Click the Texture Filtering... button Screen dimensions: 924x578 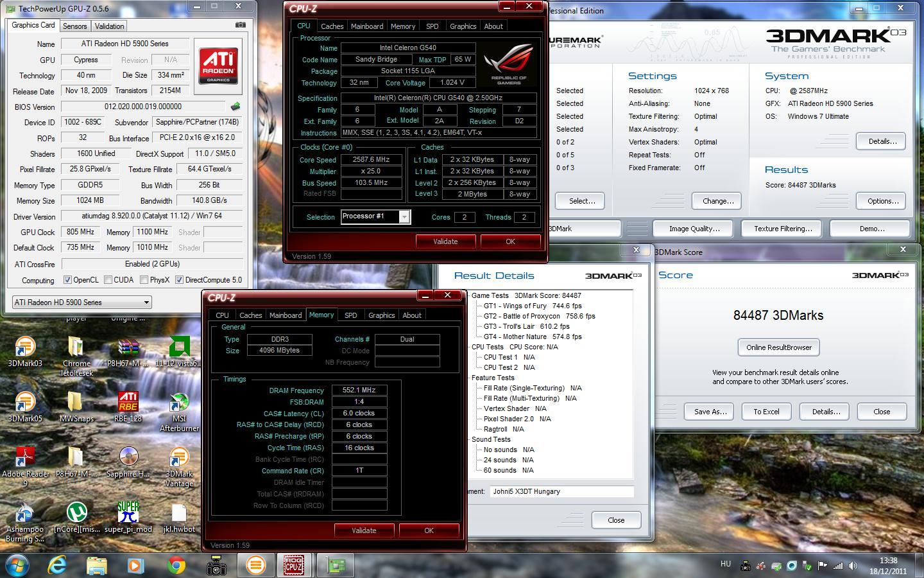pyautogui.click(x=783, y=229)
